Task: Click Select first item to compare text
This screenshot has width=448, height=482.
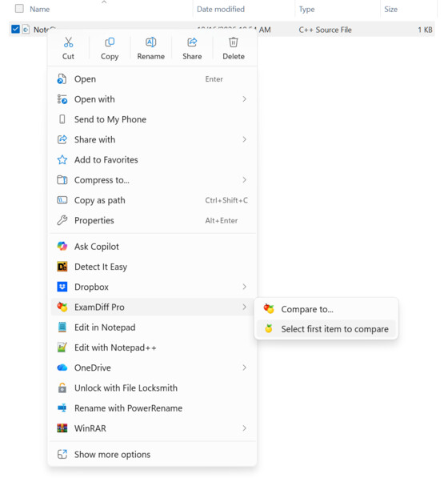Action: tap(334, 329)
